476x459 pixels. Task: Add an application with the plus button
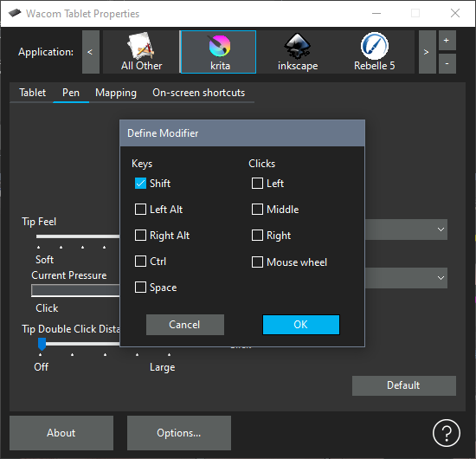(x=447, y=41)
